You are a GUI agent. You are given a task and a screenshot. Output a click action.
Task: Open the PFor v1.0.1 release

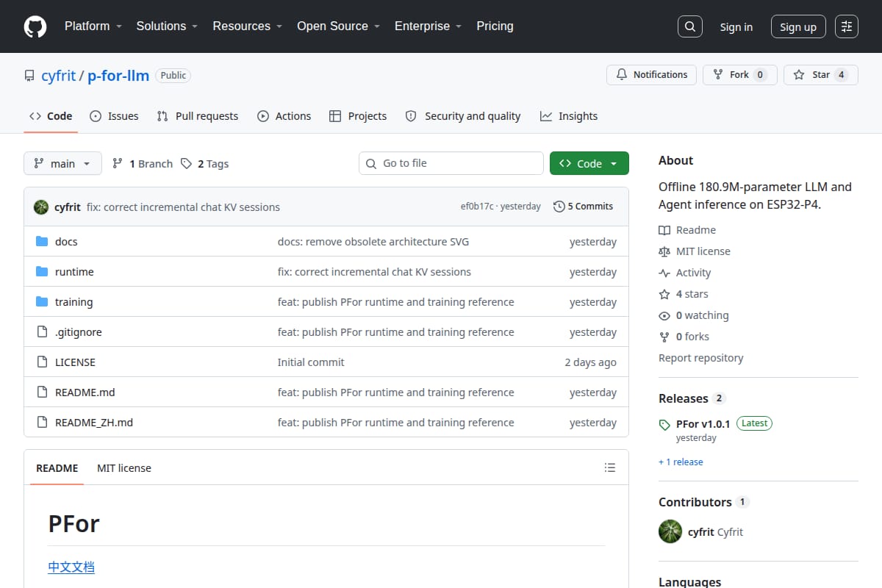[x=703, y=424]
